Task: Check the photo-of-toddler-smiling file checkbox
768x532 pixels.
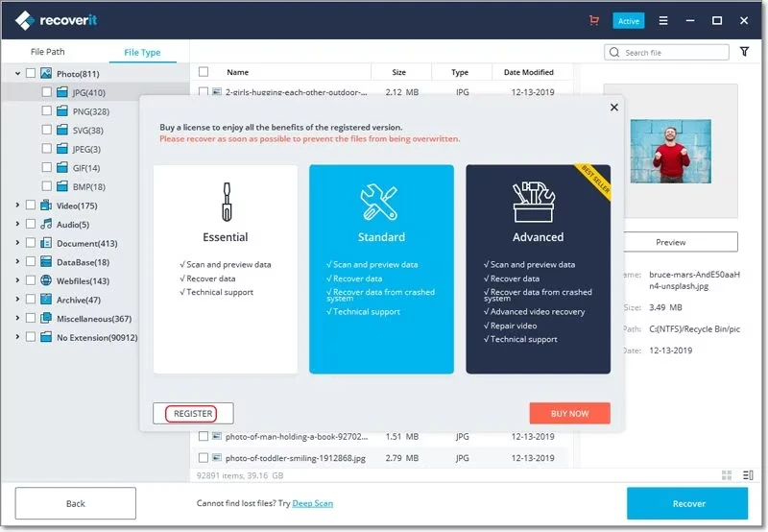Action: 204,457
